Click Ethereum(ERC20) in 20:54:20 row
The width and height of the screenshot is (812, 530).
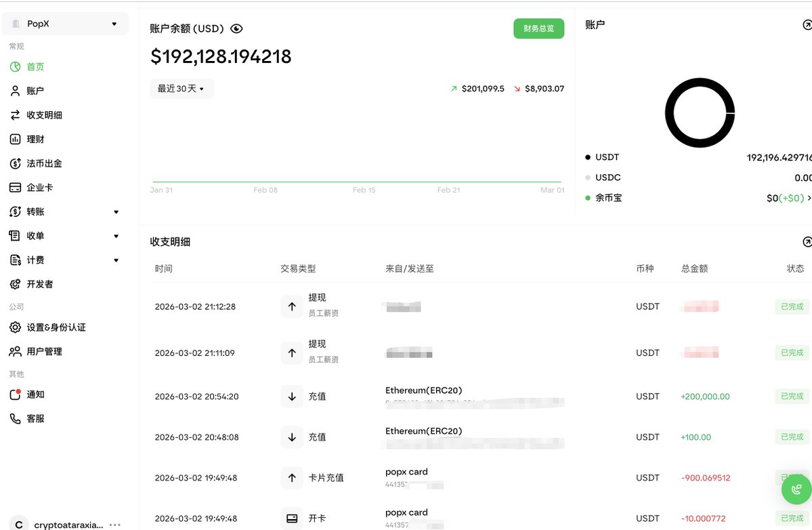[x=423, y=390]
